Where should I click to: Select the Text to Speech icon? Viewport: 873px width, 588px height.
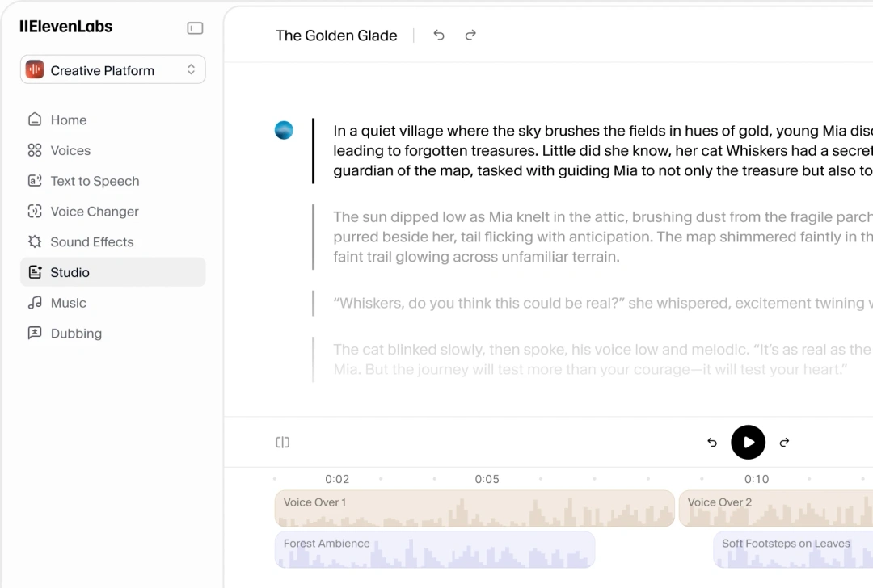pos(35,181)
